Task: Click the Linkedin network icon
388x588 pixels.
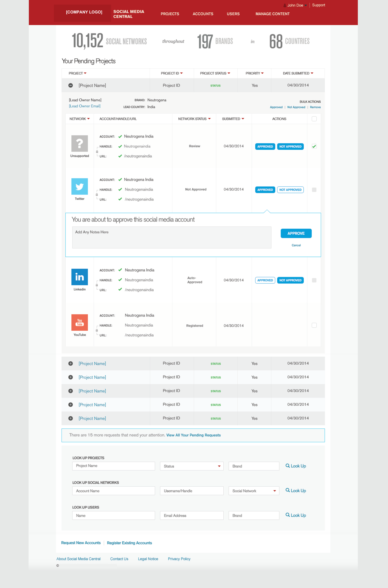Action: tap(79, 277)
